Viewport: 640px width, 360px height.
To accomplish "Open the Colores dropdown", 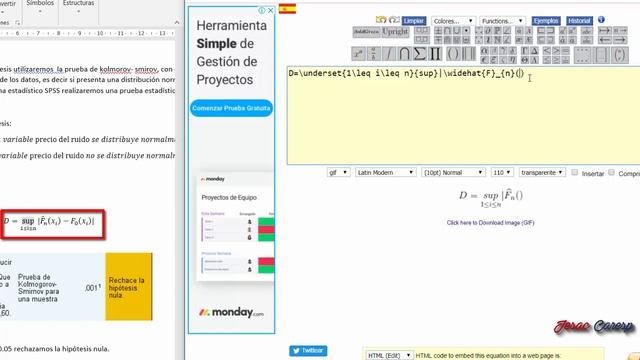I will pos(453,21).
